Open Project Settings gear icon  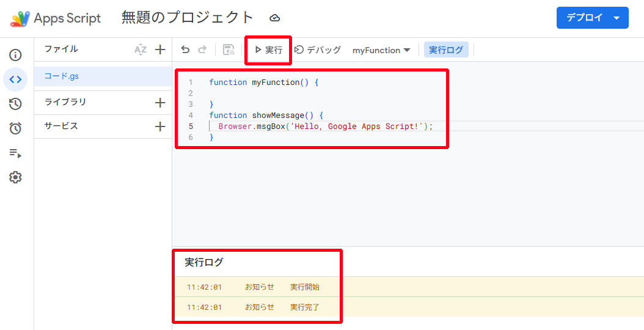click(15, 178)
